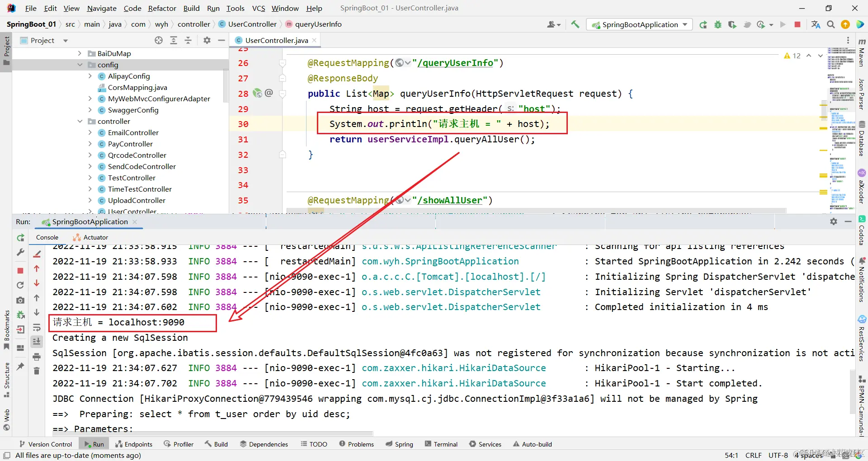The width and height of the screenshot is (868, 461).
Task: Open the Profiler run options dropdown arrow
Action: [x=771, y=25]
